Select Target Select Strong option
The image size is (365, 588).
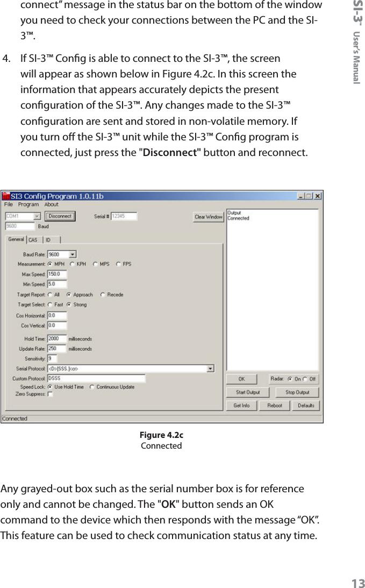point(69,304)
